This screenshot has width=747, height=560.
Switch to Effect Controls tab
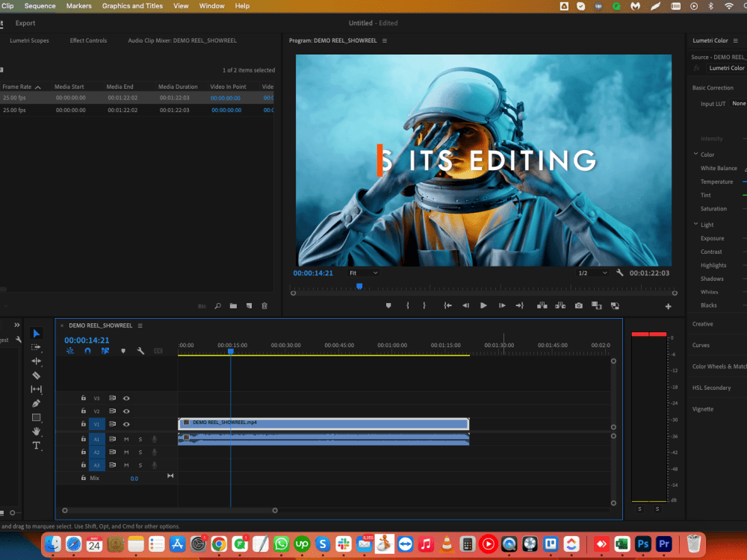pos(88,40)
